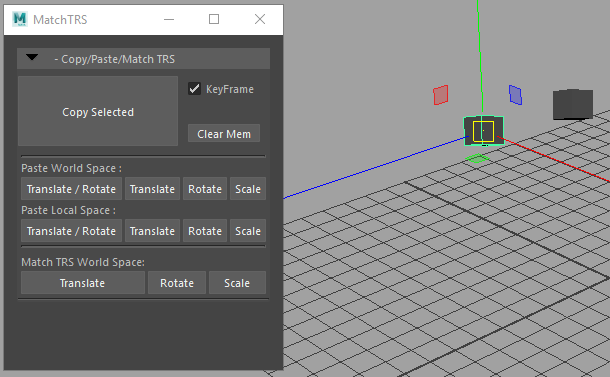
Task: Paste Local Space Rotate
Action: [x=205, y=231]
